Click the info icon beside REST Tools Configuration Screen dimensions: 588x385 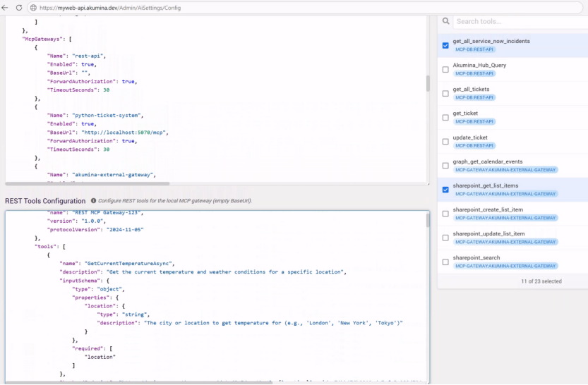(93, 201)
